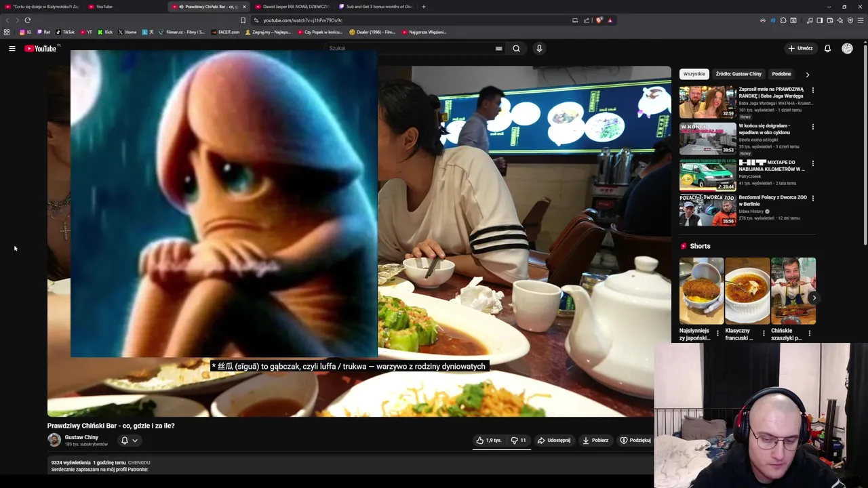This screenshot has width=868, height=488.
Task: Open YouTube notifications bell in the header
Action: pyautogui.click(x=827, y=48)
